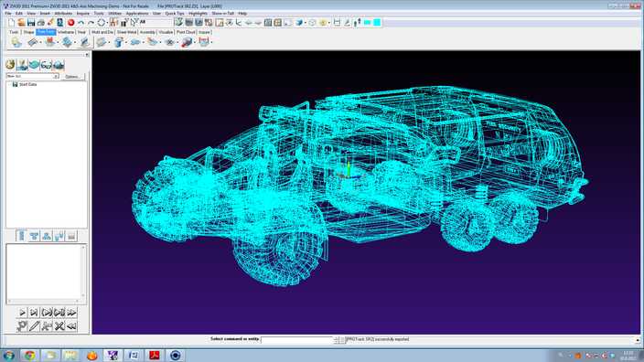Viewport: 644px width, 362px height.
Task: Save file with the floppy disk icon
Action: (31, 23)
